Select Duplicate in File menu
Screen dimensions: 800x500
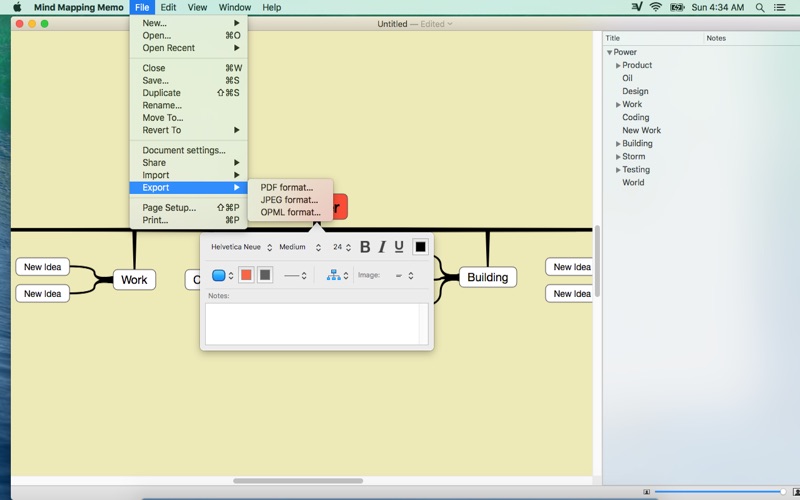click(188, 93)
